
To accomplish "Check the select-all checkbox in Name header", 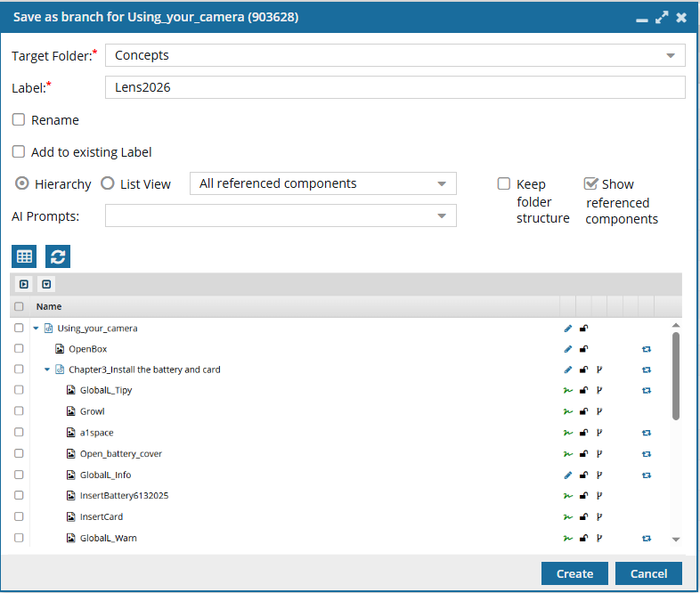I will 19,306.
